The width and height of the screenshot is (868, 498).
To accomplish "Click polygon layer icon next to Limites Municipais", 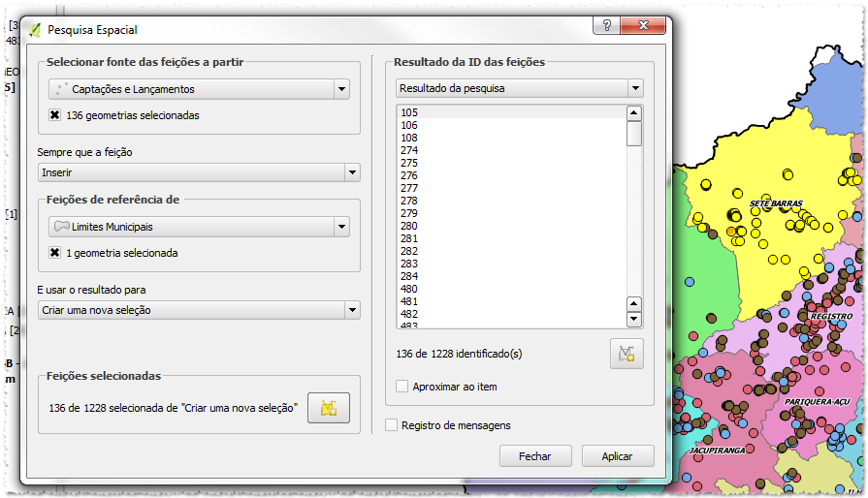I will [x=61, y=227].
